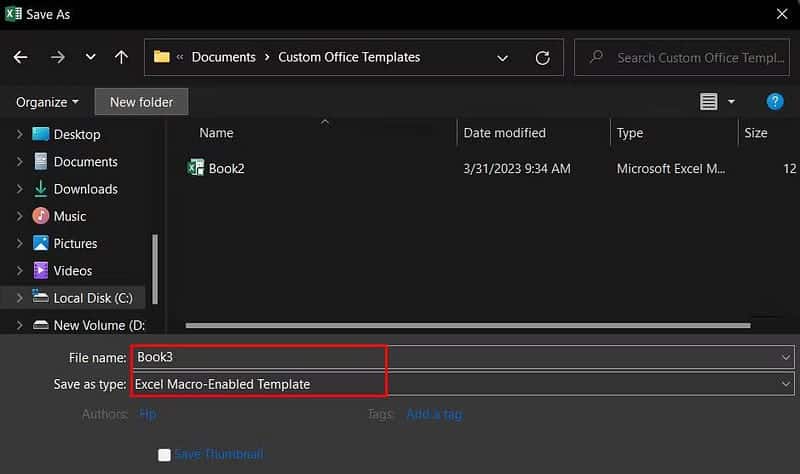Open the recent locations chevron
800x474 pixels.
tap(90, 57)
